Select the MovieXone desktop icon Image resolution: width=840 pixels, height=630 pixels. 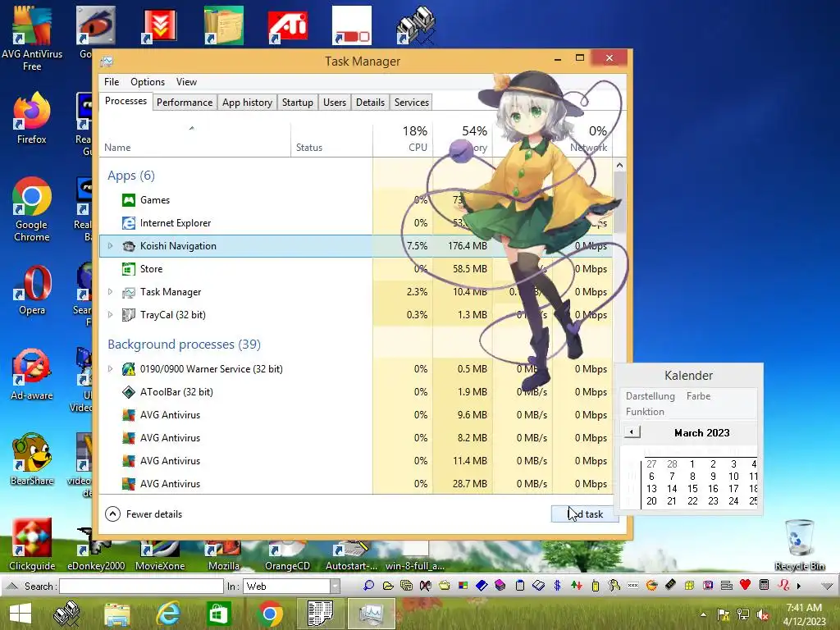coord(160,555)
